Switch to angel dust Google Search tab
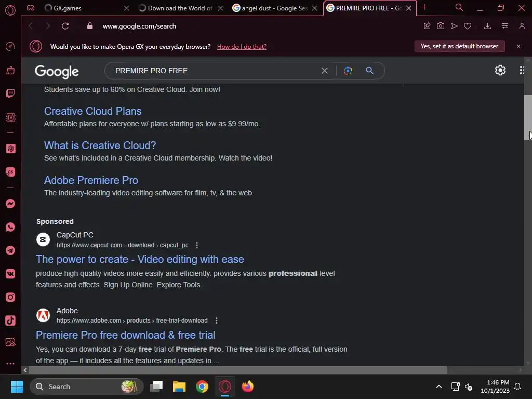Screen dimensions: 532x399 tap(275, 8)
